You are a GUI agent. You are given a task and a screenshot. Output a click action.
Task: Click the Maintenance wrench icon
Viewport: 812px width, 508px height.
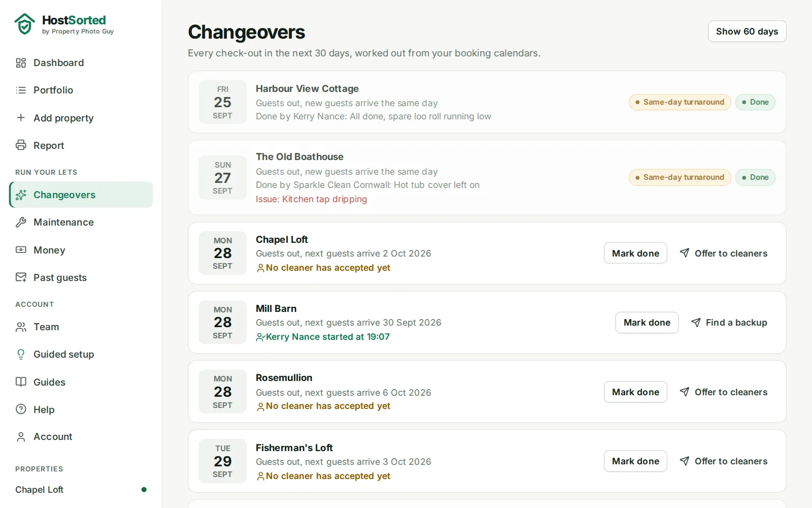(21, 222)
